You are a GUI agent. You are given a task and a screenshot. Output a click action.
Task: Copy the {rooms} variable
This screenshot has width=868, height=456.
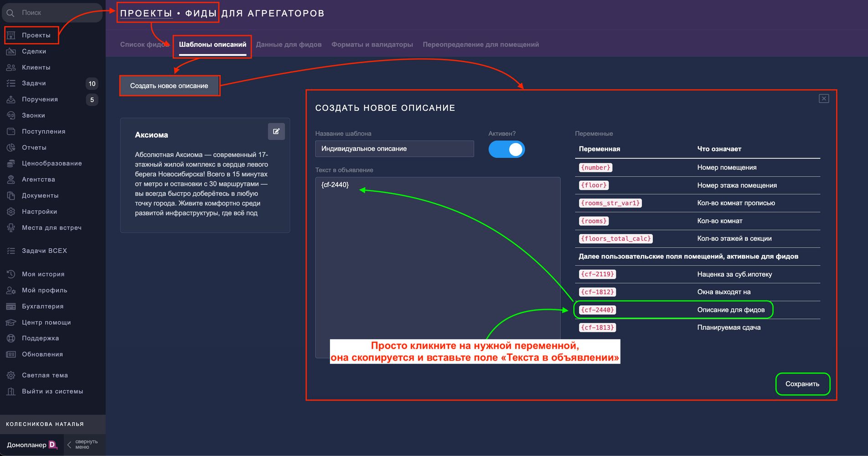pyautogui.click(x=594, y=221)
